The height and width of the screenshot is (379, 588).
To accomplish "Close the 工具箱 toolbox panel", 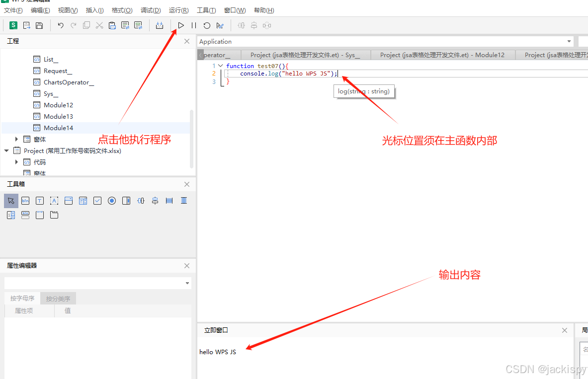I will (187, 184).
